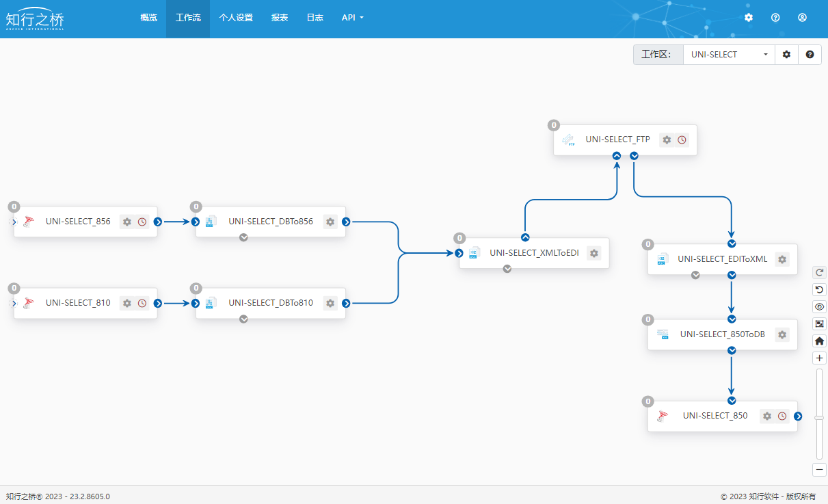Viewport: 828px width, 504px height.
Task: Click the redo icon in canvas toolbar
Action: [x=819, y=272]
